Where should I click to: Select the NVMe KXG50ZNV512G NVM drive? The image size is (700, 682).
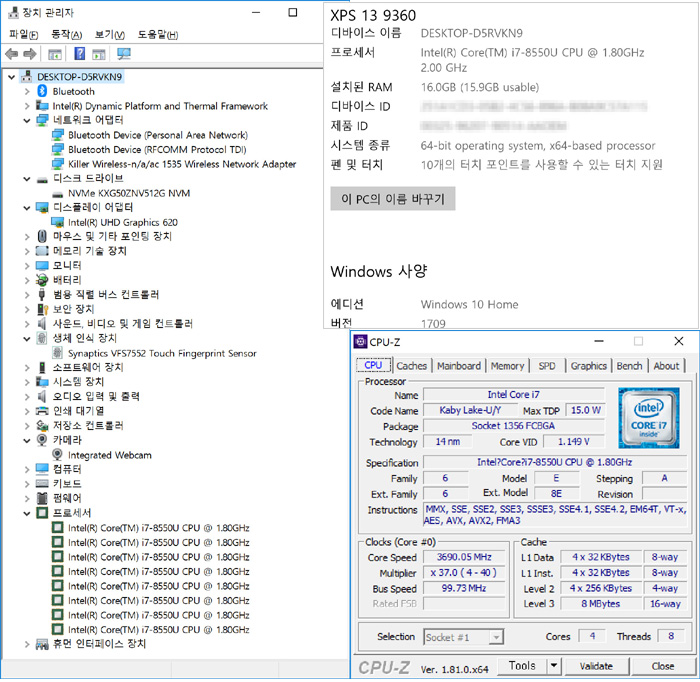click(129, 193)
